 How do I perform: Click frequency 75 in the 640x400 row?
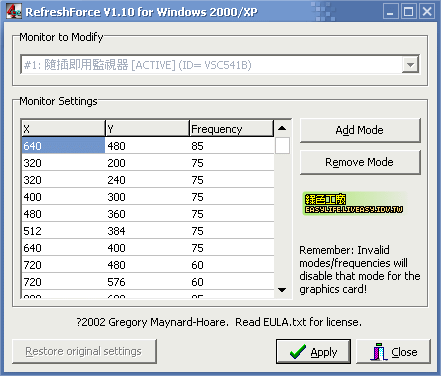[x=232, y=248]
